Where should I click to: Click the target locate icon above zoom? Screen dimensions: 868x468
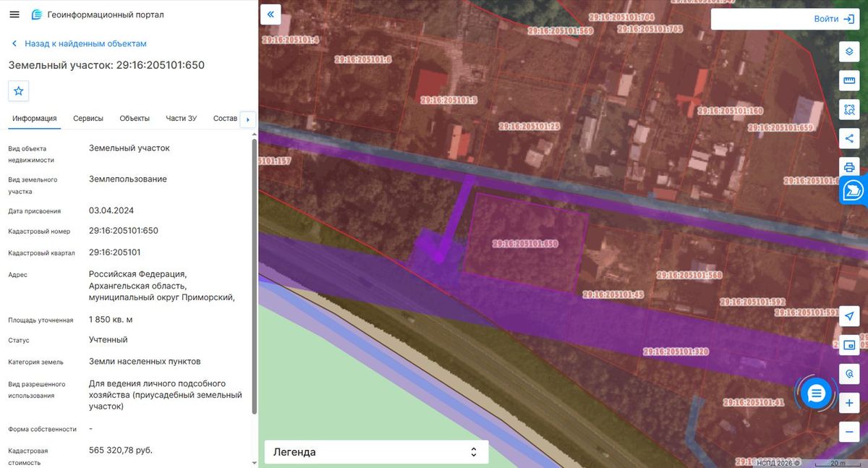pyautogui.click(x=849, y=374)
